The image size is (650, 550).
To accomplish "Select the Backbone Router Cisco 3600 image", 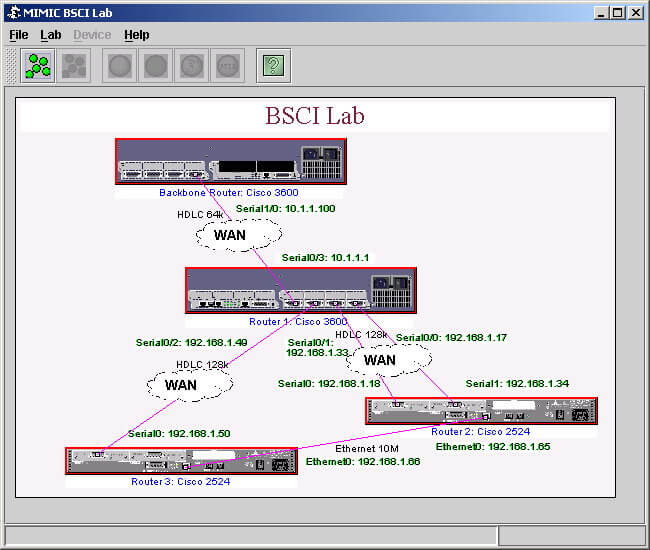I will point(231,162).
